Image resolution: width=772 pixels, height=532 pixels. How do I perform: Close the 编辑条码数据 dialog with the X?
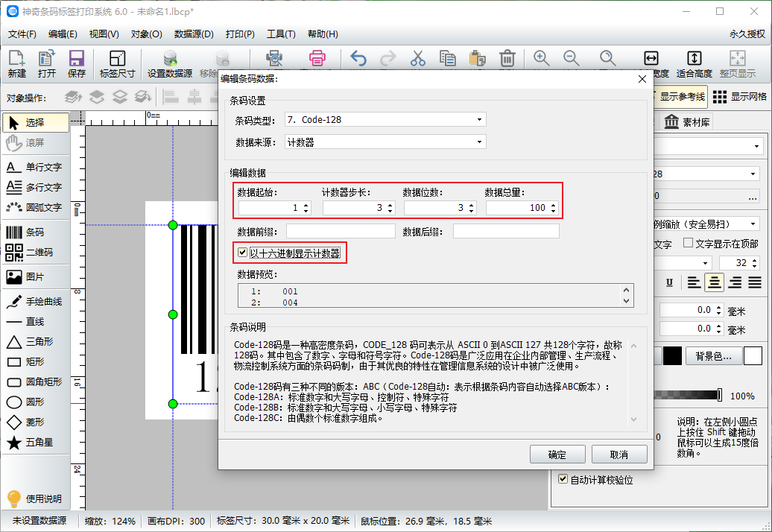[642, 79]
